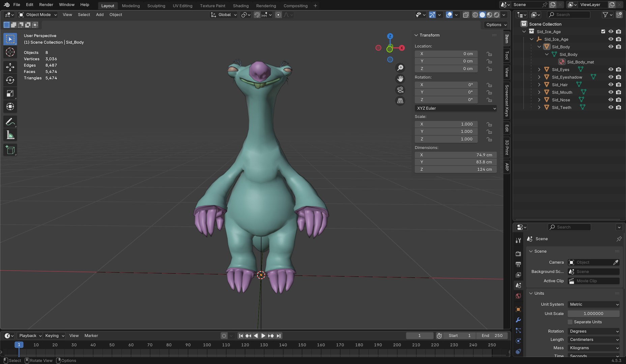Open the Render properties tab icon
Viewport: 626px width, 364px height.
518,253
